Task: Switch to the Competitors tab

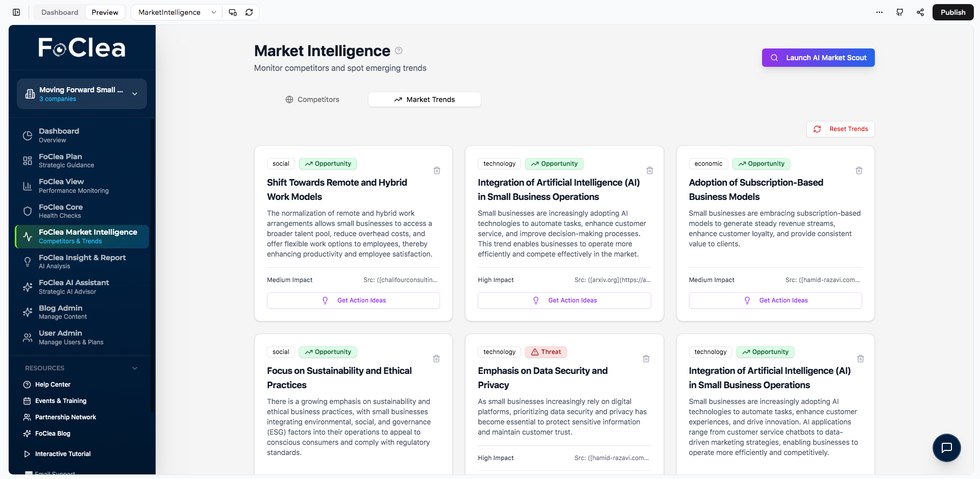Action: 312,99
